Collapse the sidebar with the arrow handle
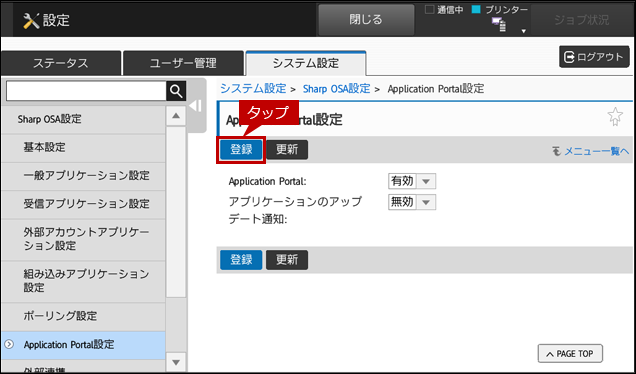636x374 pixels. [x=196, y=106]
